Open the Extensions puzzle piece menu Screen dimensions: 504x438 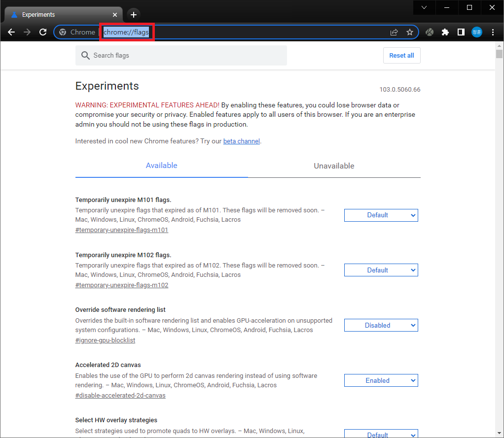coord(445,32)
